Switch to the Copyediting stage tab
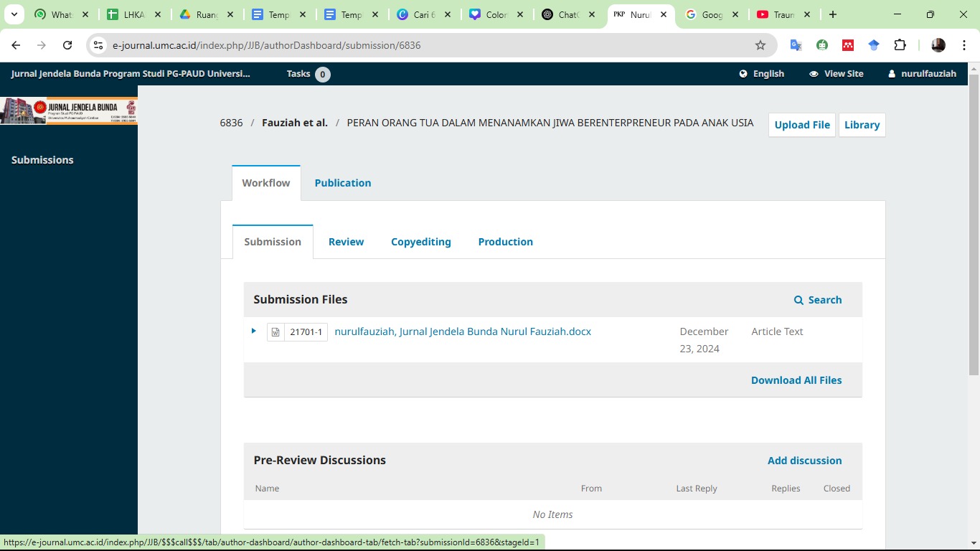This screenshot has height=551, width=980. [x=420, y=242]
